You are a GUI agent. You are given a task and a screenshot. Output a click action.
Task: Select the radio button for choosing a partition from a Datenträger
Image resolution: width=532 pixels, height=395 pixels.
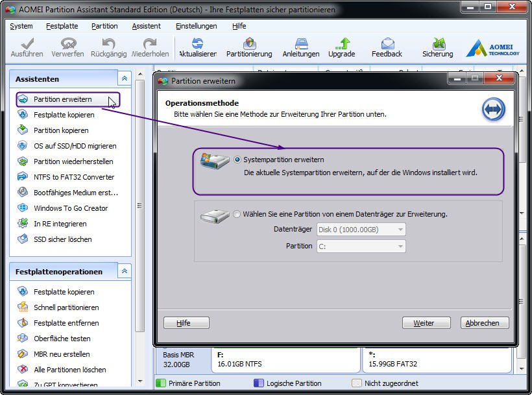click(237, 214)
